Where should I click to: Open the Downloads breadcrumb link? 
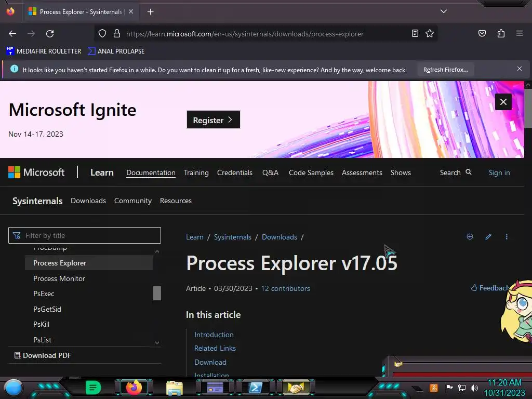tap(279, 237)
